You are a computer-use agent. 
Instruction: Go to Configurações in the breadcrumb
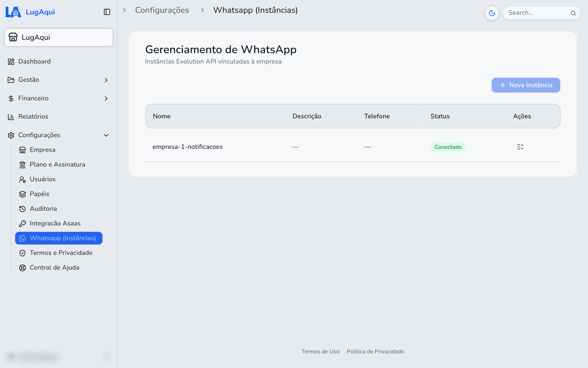point(162,10)
